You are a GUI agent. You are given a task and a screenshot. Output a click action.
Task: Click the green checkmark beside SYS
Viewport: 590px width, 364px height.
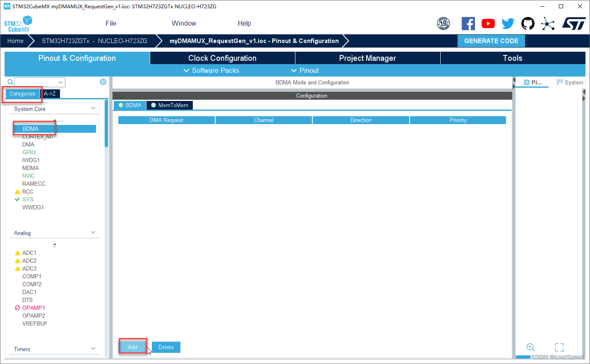[17, 199]
